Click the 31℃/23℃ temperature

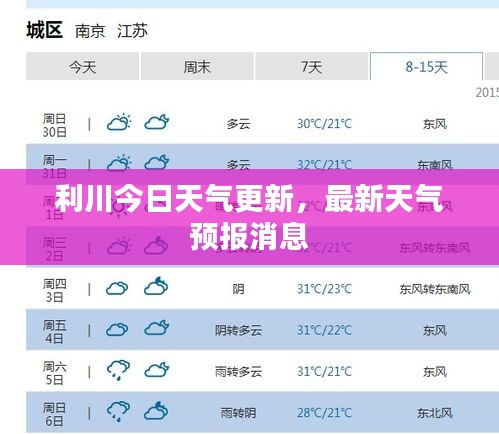pos(325,289)
